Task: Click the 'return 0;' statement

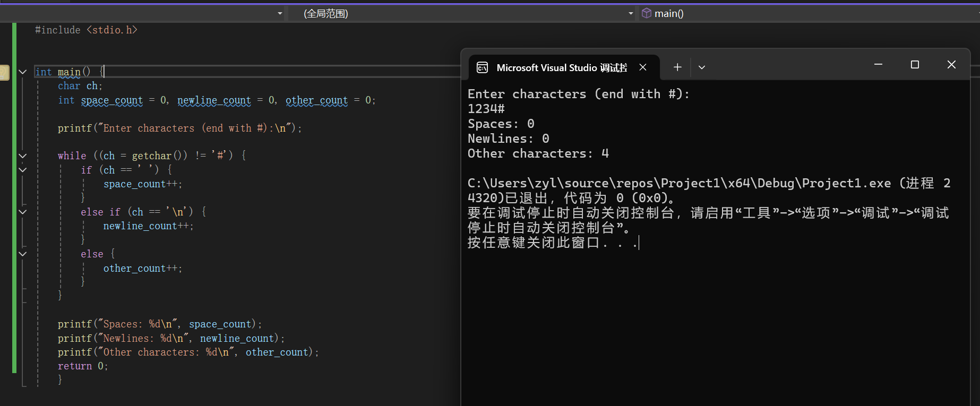Action: tap(83, 366)
